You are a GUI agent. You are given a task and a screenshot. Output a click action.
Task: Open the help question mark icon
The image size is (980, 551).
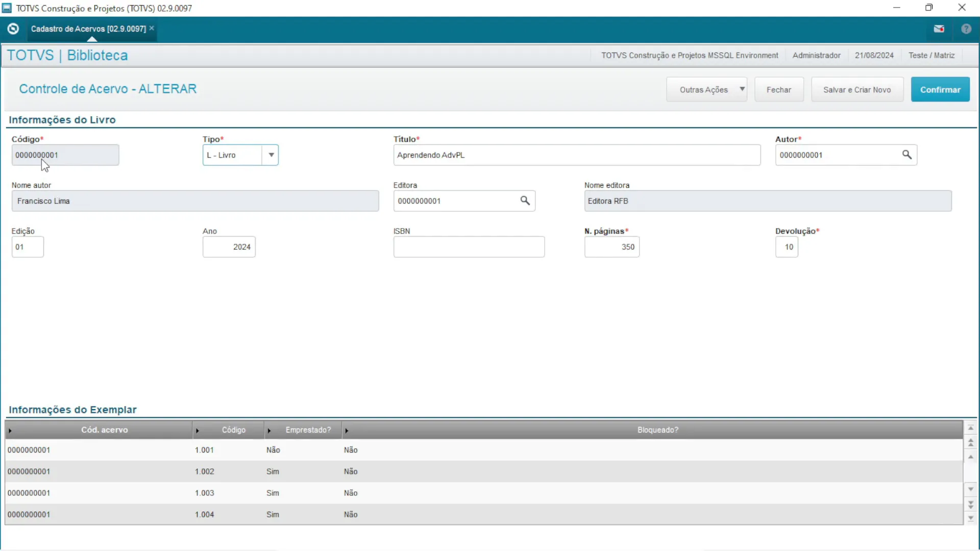click(966, 29)
